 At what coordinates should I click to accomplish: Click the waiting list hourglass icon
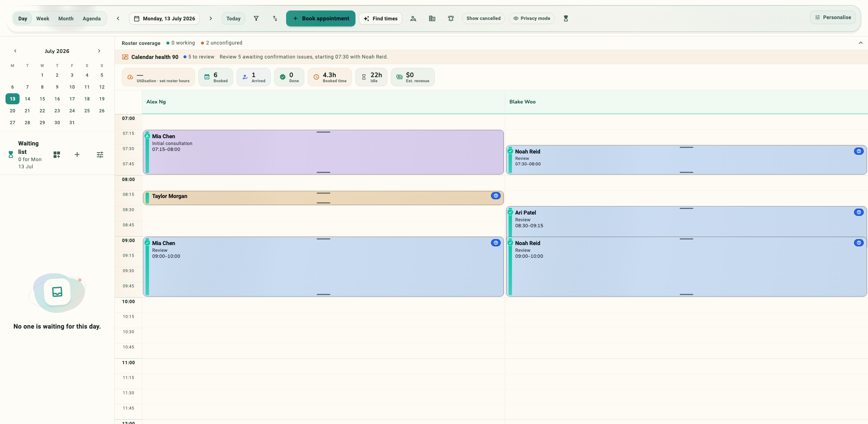click(11, 155)
